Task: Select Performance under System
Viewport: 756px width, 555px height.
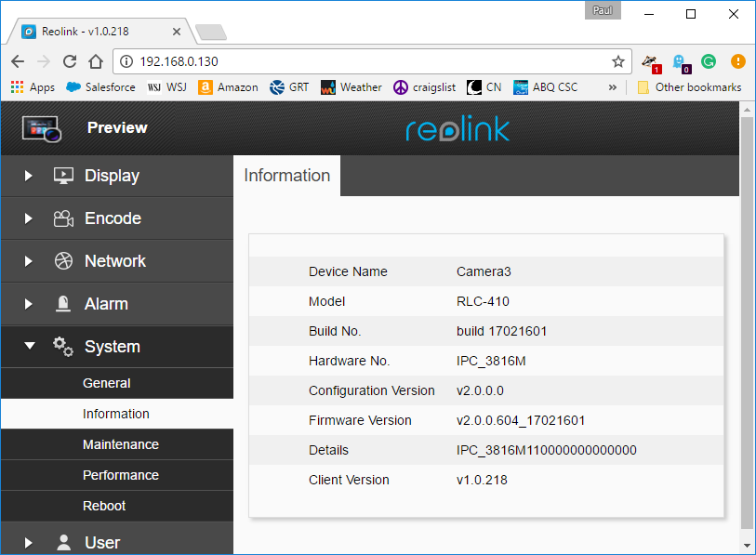Action: tap(117, 475)
